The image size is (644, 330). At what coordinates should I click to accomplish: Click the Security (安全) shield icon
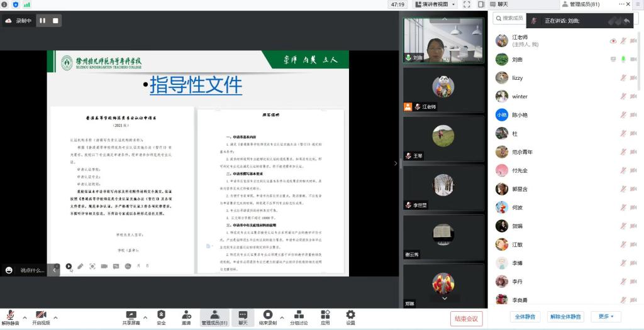point(161,314)
